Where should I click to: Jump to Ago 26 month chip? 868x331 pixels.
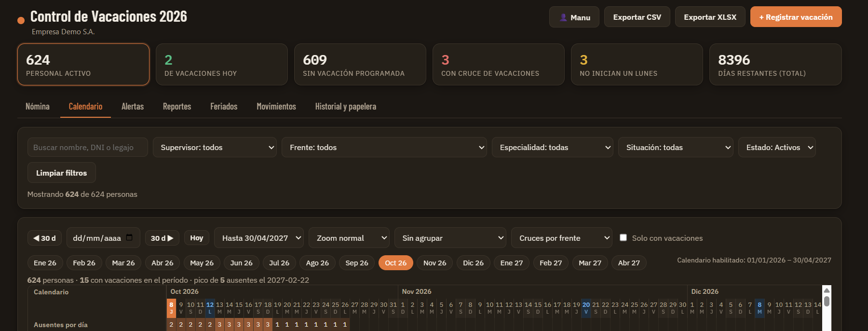click(x=317, y=262)
